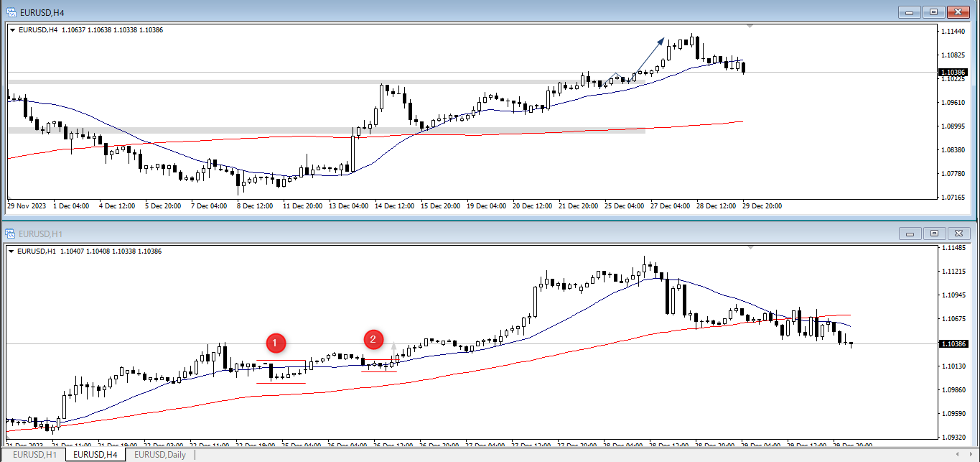Select red circle marker number 1

point(276,343)
